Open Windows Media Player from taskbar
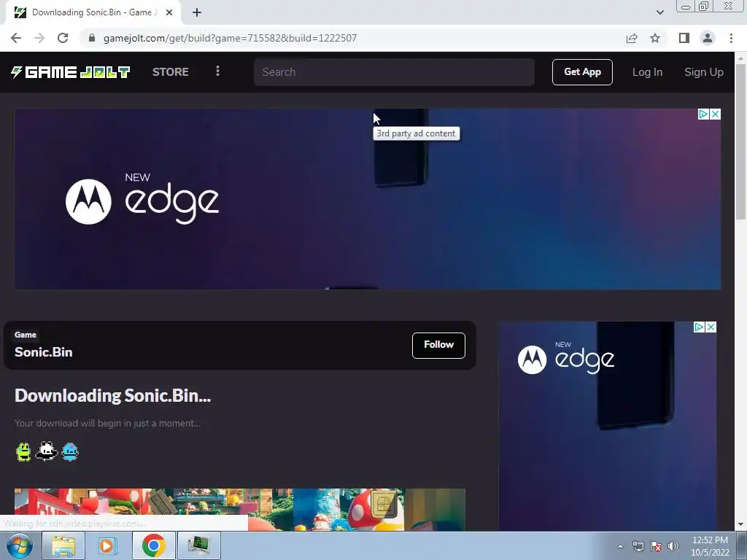Screen dimensions: 747x560 [108, 545]
